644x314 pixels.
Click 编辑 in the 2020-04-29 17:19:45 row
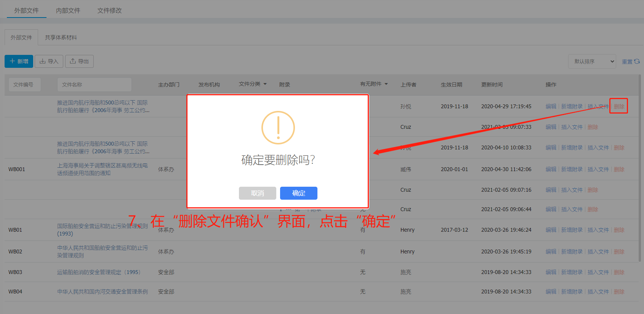pos(551,106)
